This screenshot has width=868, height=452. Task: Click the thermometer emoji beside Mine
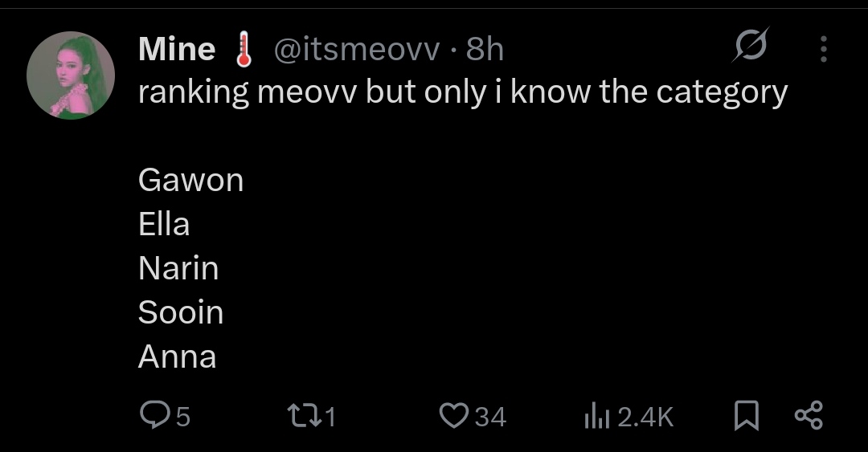238,51
